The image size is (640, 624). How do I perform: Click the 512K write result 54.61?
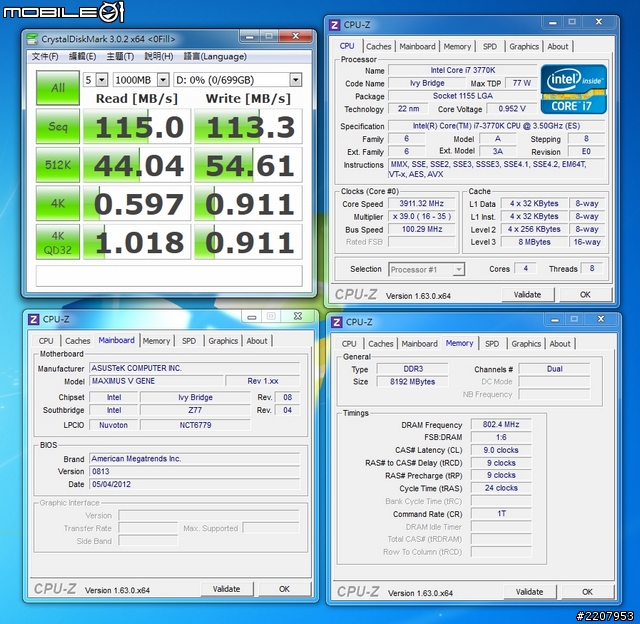pos(248,165)
